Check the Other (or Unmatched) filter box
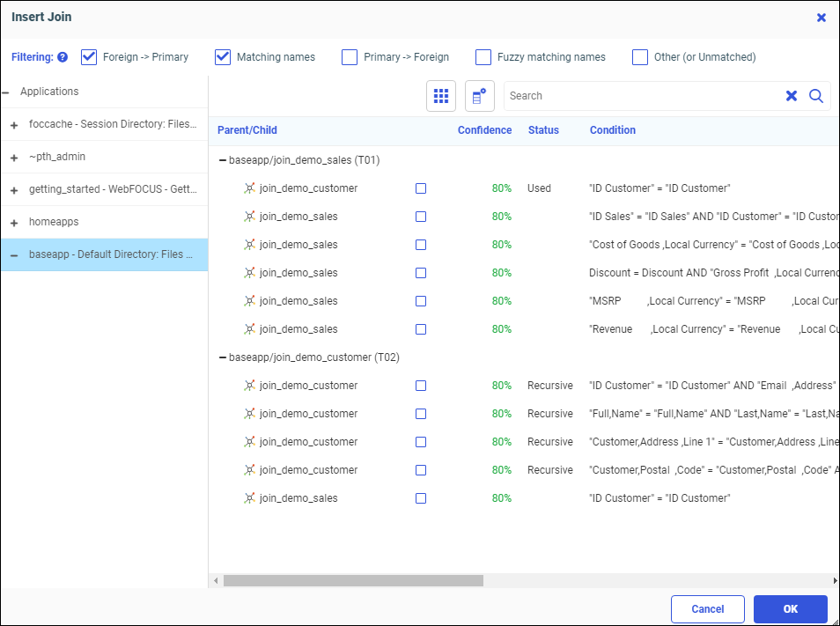 pos(640,57)
